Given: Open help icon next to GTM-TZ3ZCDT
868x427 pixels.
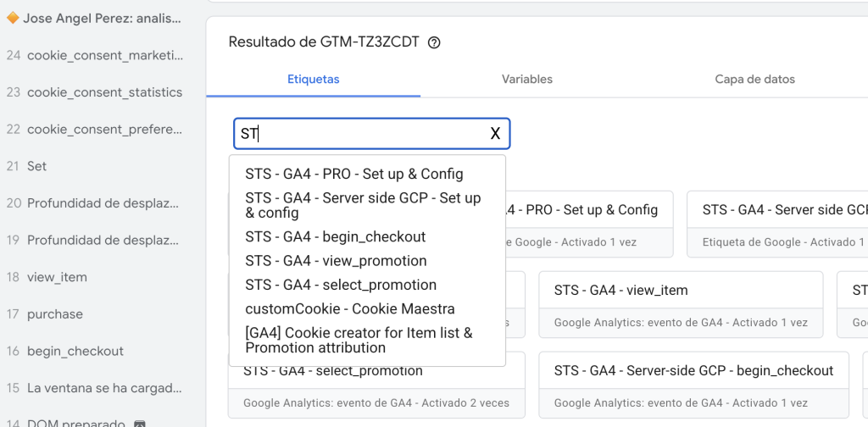Looking at the screenshot, I should click(435, 42).
